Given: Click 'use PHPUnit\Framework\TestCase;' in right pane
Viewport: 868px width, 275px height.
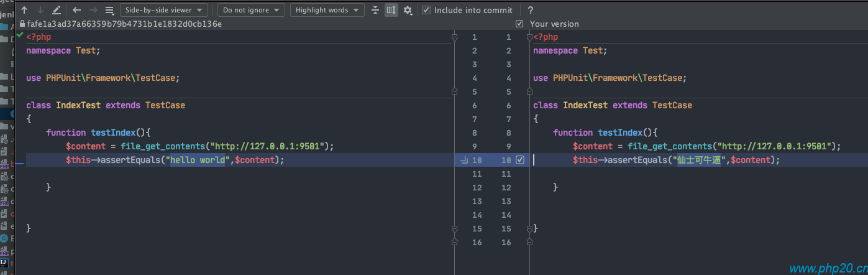Looking at the screenshot, I should click(610, 78).
